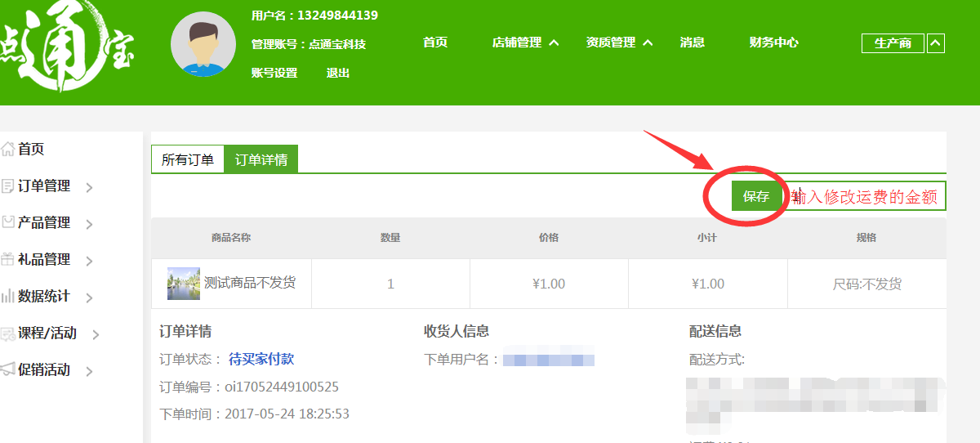This screenshot has height=443, width=980.
Task: Open the 资质管理 dropdown menu
Action: [619, 43]
